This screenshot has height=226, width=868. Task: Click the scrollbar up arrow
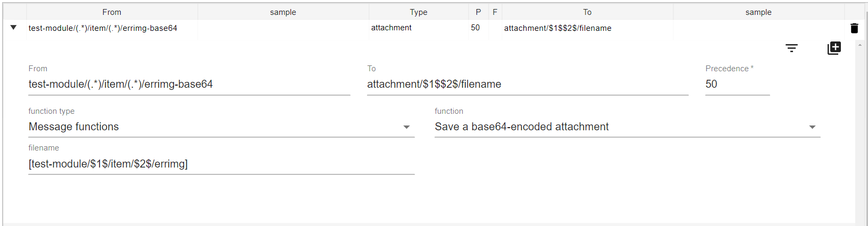(x=860, y=45)
